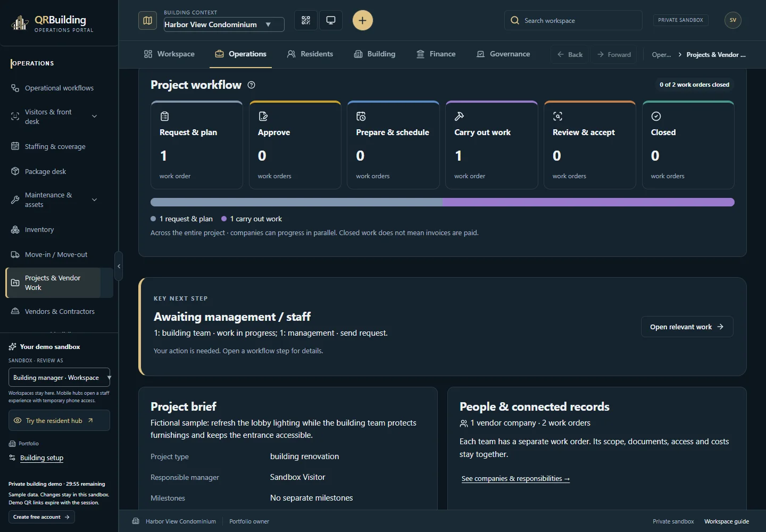Click the Back navigation button
Screen dimensions: 766x532
click(570, 54)
